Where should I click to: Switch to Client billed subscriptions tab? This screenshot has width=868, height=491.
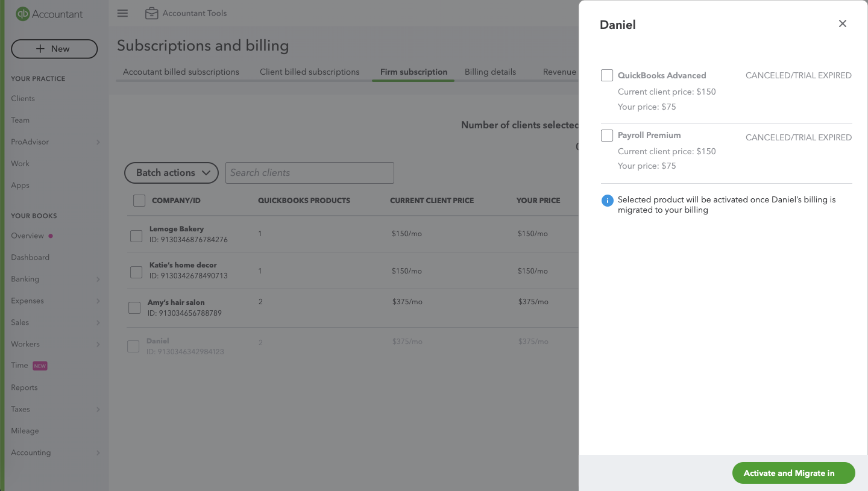coord(310,72)
